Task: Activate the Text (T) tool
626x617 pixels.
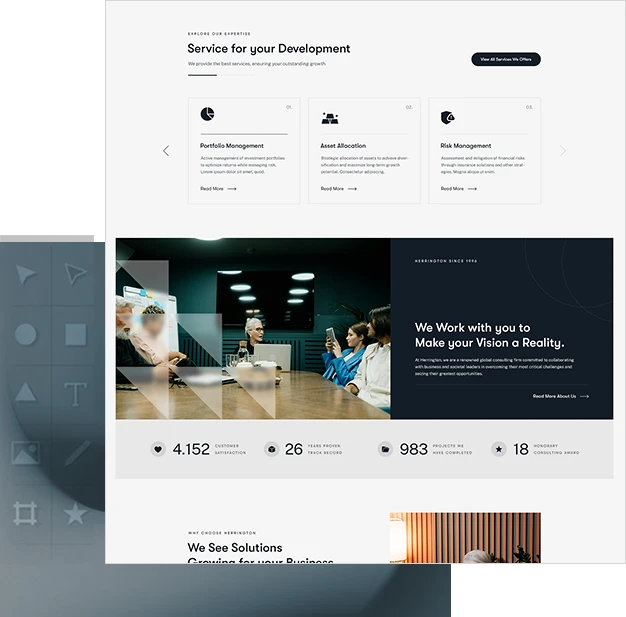Action: pos(76,393)
